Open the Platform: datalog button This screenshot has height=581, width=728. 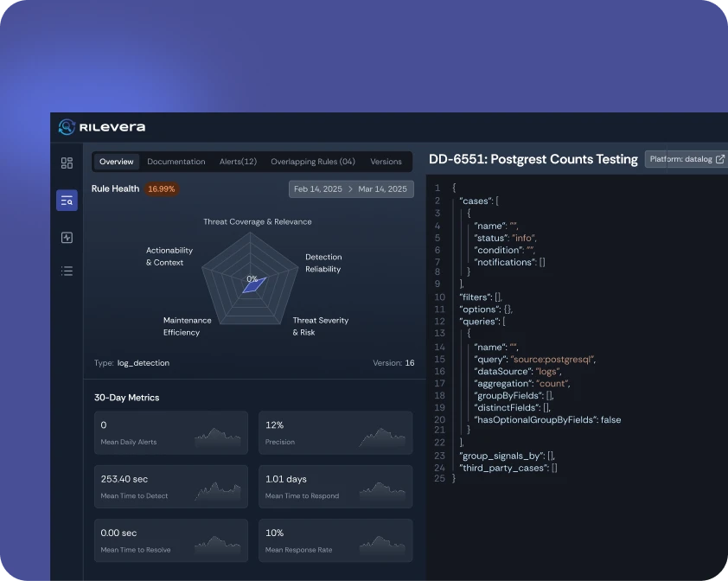pos(686,159)
